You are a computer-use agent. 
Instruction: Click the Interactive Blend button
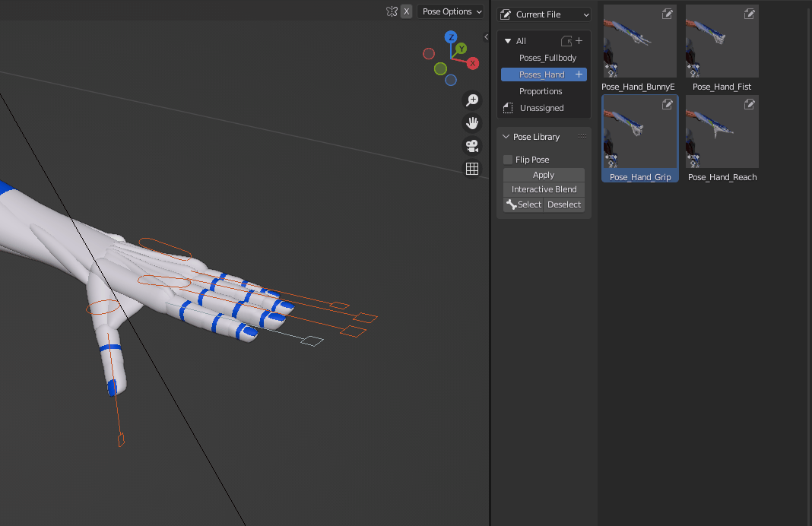(x=544, y=189)
